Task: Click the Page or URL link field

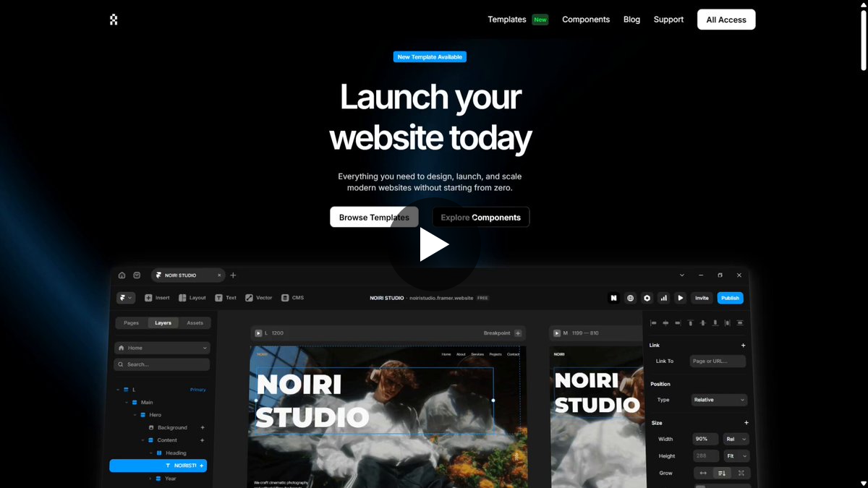Action: click(x=718, y=361)
